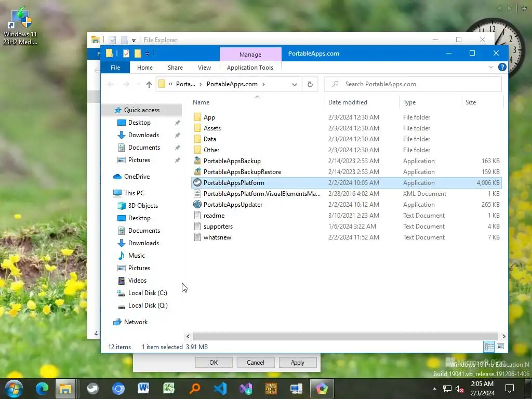Open Explorer Help question mark icon
This screenshot has width=532, height=399.
502,67
